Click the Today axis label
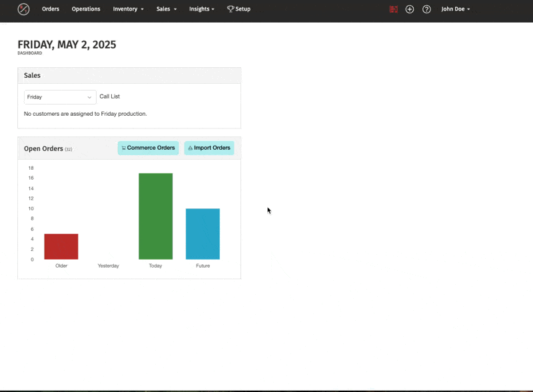Viewport: 533px width, 392px height. [155, 266]
